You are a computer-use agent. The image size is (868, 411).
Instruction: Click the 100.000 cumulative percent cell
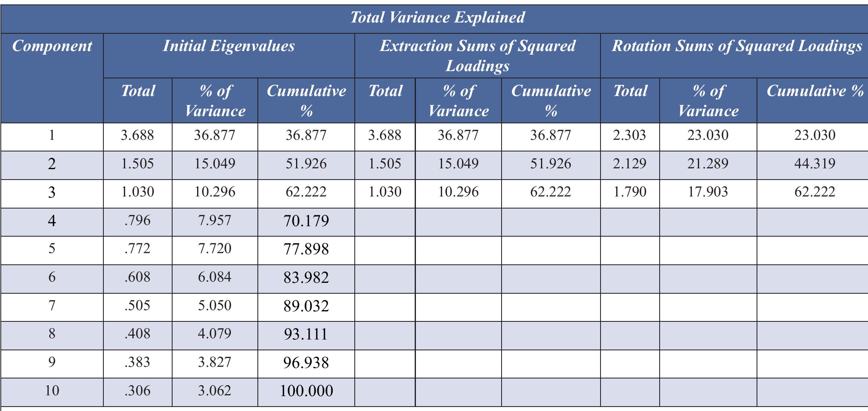306,391
